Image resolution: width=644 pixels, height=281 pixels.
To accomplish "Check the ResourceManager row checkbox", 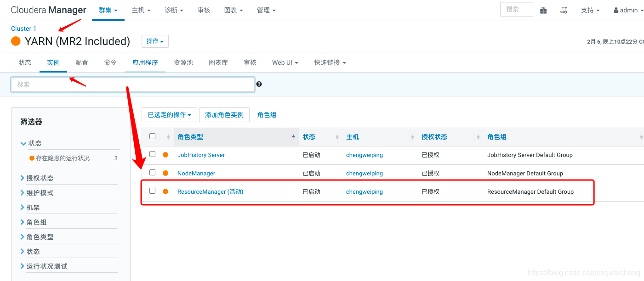I will (152, 191).
